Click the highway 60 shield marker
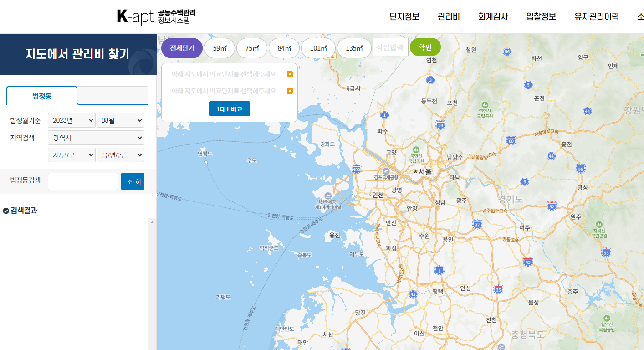This screenshot has height=350, width=644. (511, 141)
